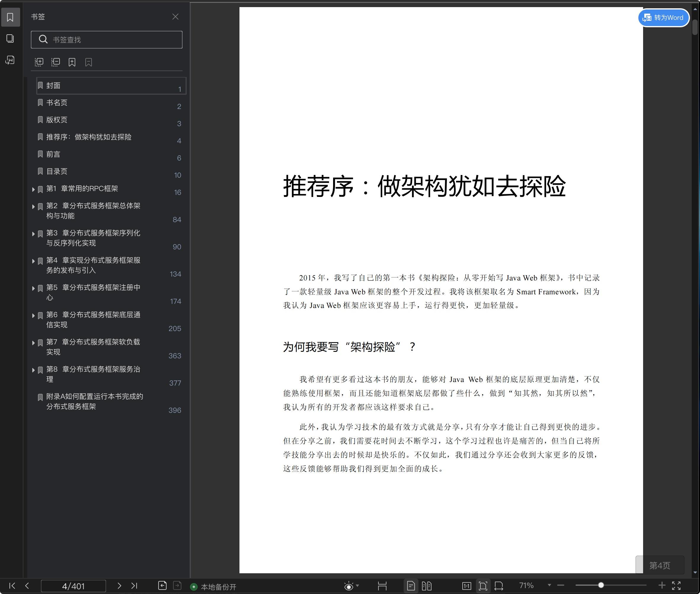Expand 第7章 软负载实现 bookmark

pyautogui.click(x=33, y=343)
